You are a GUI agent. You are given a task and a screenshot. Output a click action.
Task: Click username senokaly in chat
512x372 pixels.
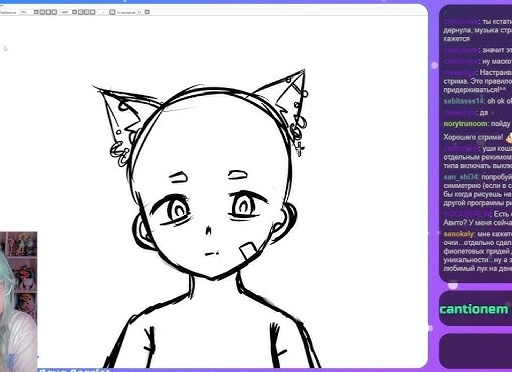(x=459, y=234)
